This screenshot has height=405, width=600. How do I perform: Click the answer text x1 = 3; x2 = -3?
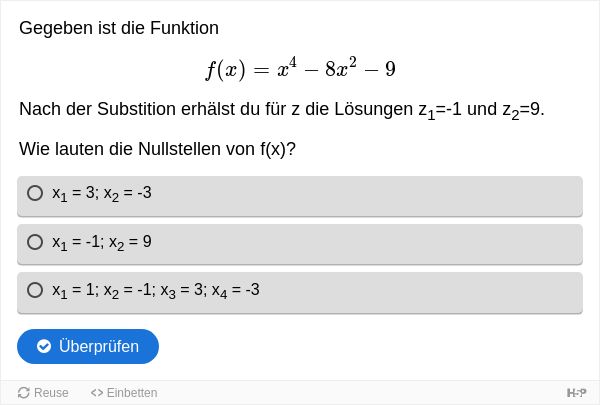point(102,193)
